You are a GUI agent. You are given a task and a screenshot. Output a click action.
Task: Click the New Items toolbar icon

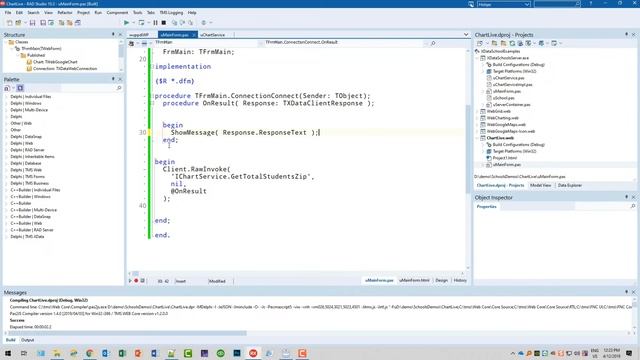10,23
